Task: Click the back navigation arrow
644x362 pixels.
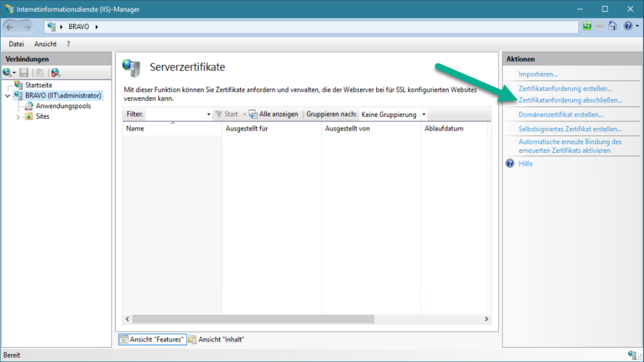Action: [x=10, y=27]
